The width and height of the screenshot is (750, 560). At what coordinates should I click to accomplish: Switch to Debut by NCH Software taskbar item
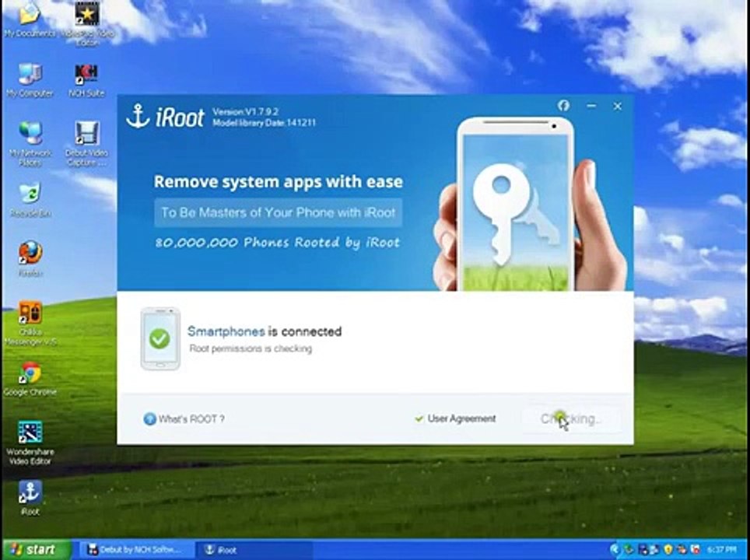(x=135, y=550)
